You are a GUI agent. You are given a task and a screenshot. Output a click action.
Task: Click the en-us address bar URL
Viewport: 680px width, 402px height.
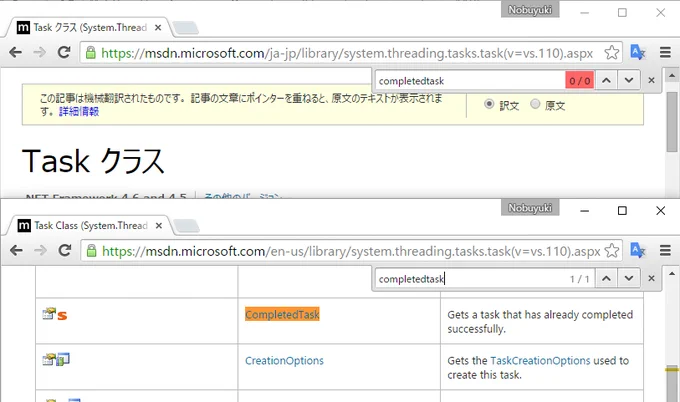pos(351,251)
